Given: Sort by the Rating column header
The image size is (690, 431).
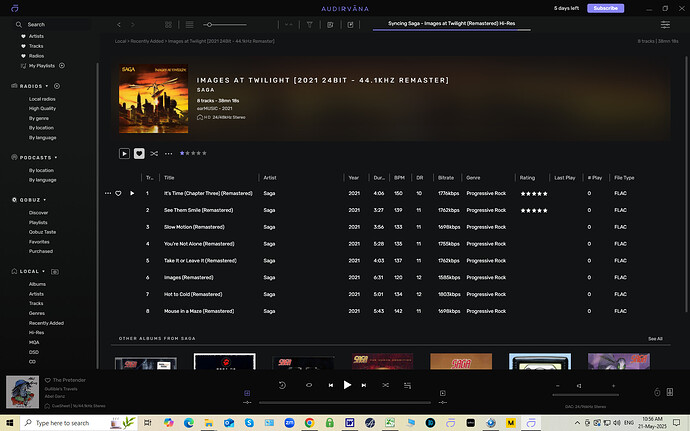Looking at the screenshot, I should tap(527, 178).
